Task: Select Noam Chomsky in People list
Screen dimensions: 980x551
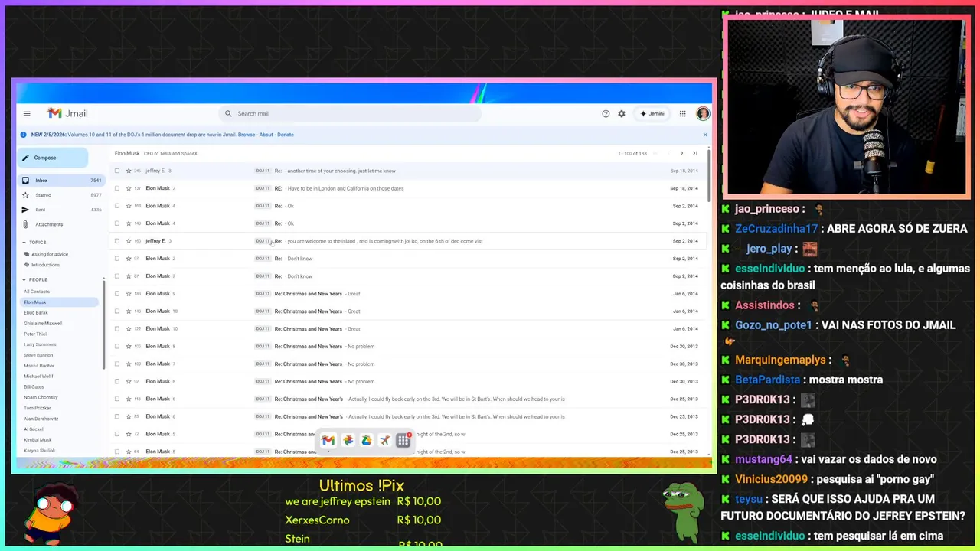Action: coord(41,398)
